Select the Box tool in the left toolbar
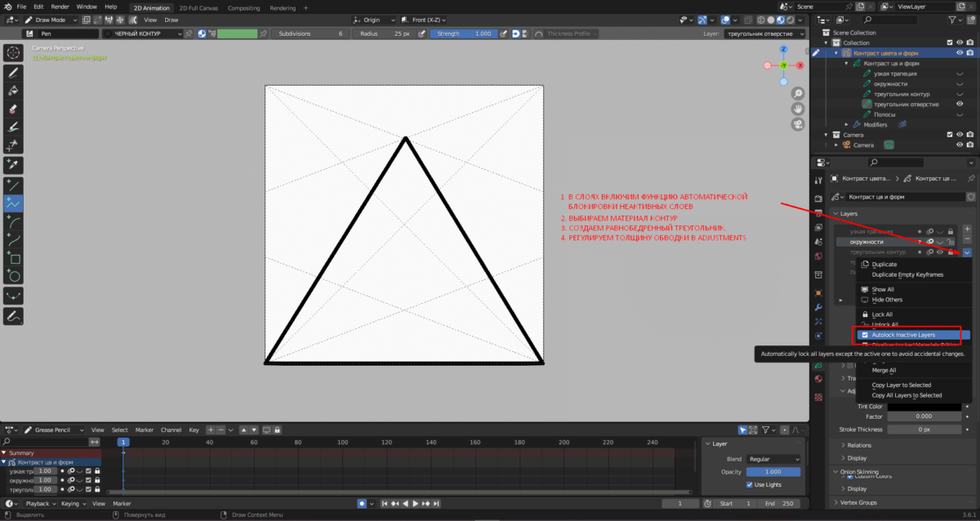Viewport: 980px width, 521px height. tap(13, 258)
